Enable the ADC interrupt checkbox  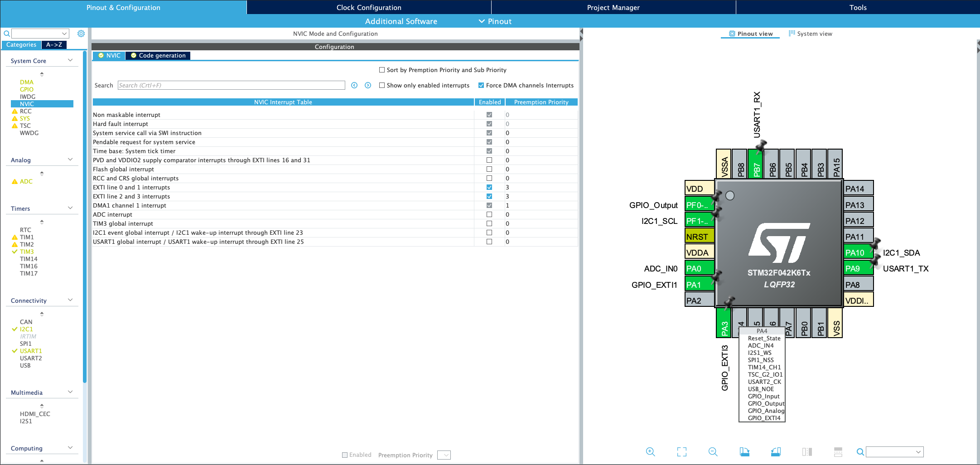489,214
